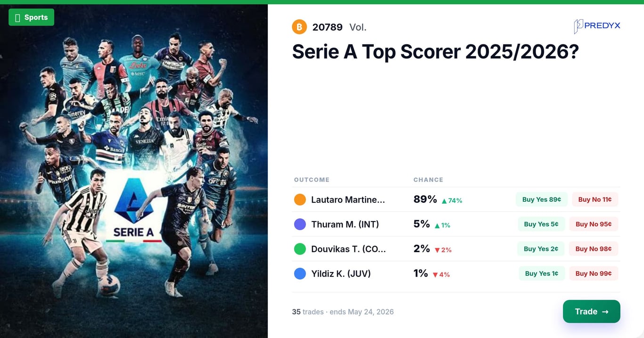Buy Yes at 5¢ for Thuram
The height and width of the screenshot is (338, 644).
point(541,224)
